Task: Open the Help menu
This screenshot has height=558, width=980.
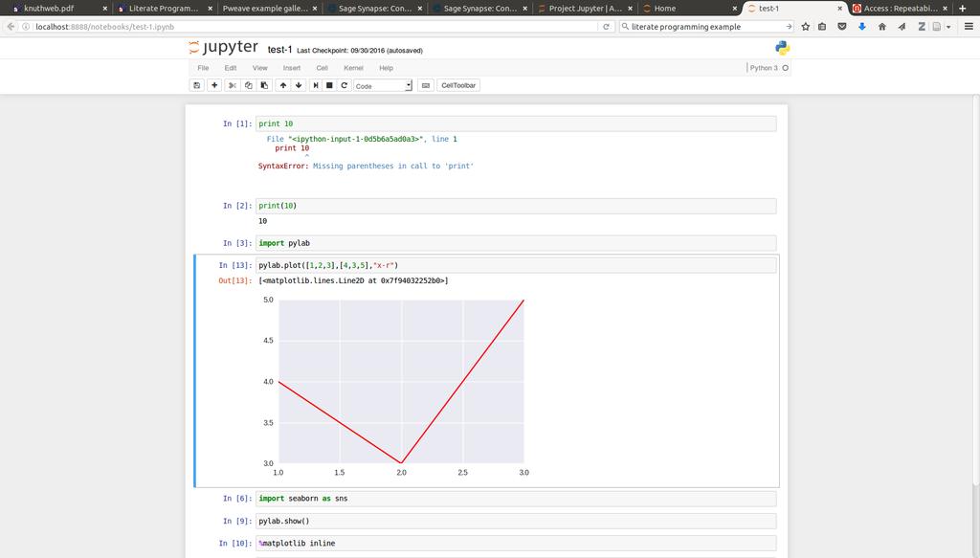Action: pyautogui.click(x=387, y=68)
